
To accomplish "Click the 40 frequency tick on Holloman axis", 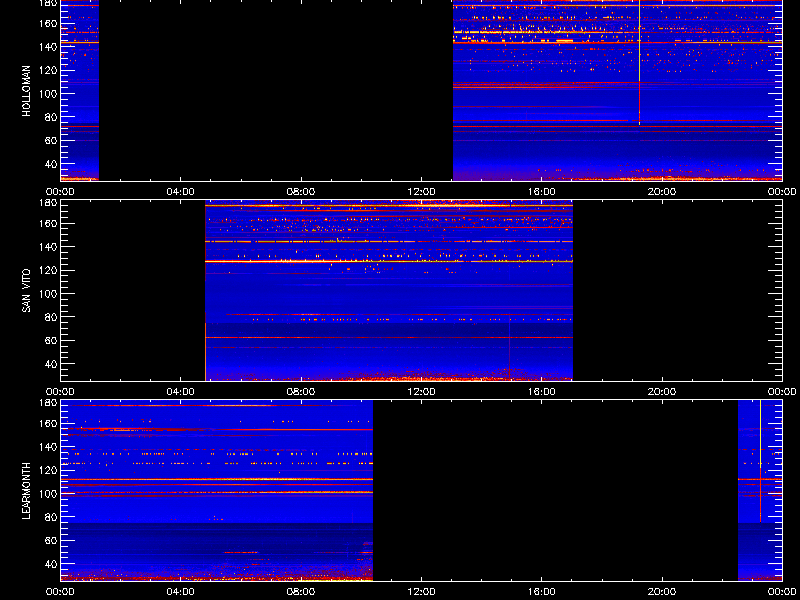I will click(52, 164).
